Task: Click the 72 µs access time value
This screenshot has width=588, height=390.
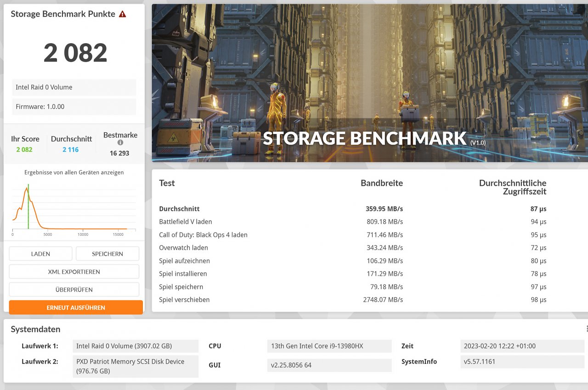Action: [x=538, y=248]
